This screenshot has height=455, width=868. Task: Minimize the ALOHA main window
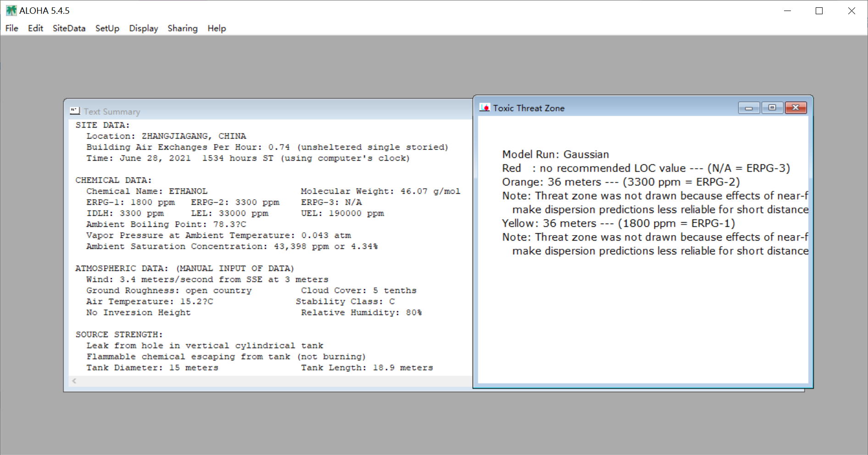coord(788,11)
